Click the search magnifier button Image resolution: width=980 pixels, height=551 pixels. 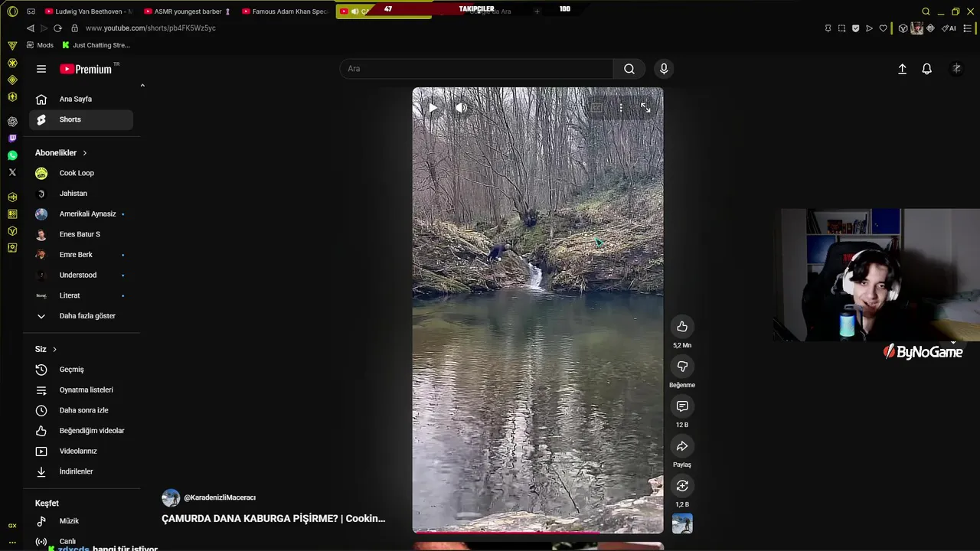click(629, 69)
